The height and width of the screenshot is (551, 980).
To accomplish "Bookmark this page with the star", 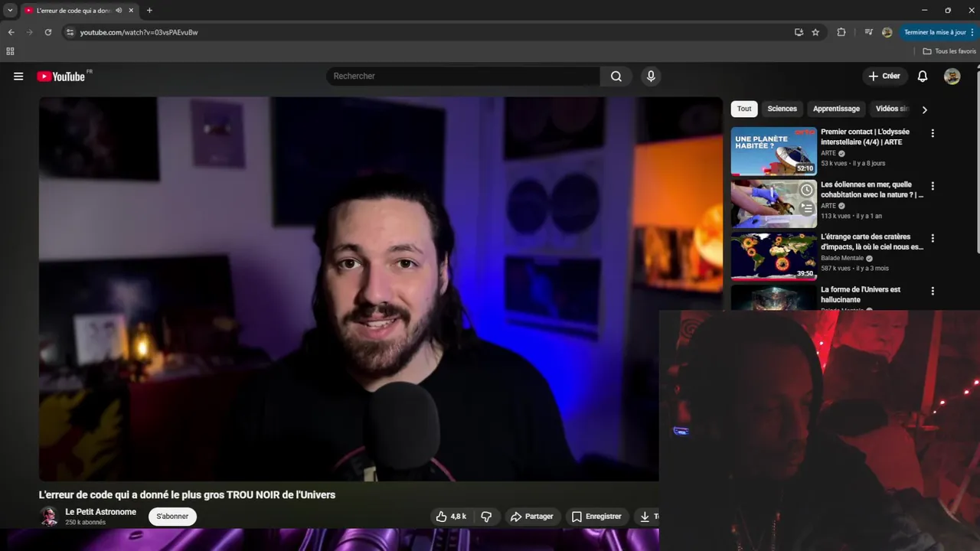I will pyautogui.click(x=815, y=32).
